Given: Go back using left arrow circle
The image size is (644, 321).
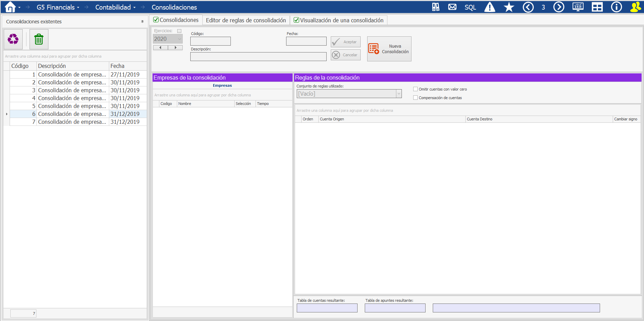Looking at the screenshot, I should [528, 7].
